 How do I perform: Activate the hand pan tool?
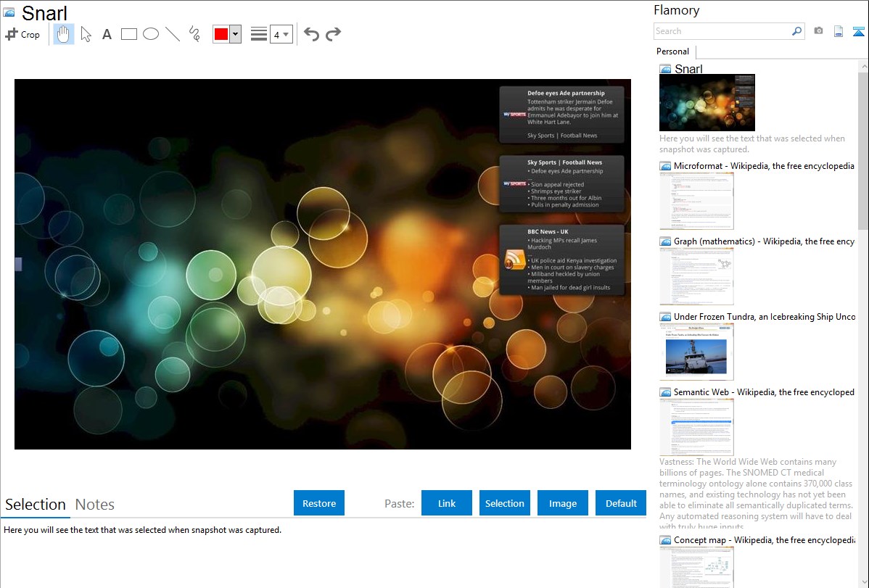[64, 34]
